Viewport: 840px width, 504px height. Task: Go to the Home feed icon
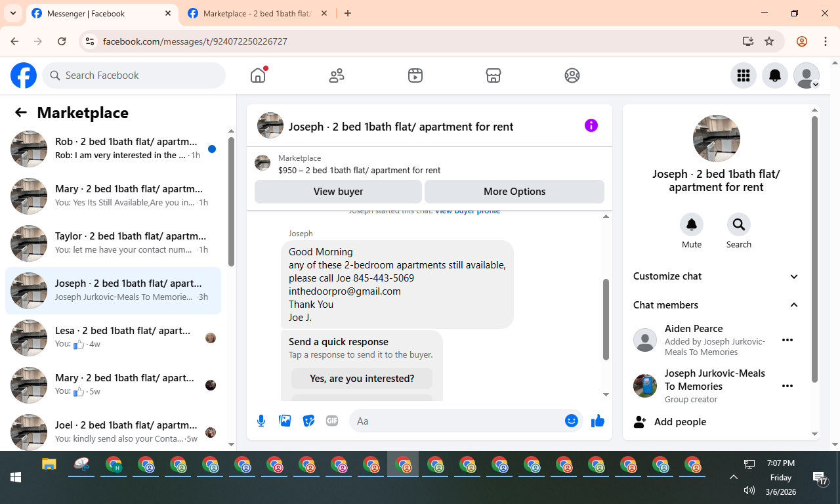(x=258, y=75)
